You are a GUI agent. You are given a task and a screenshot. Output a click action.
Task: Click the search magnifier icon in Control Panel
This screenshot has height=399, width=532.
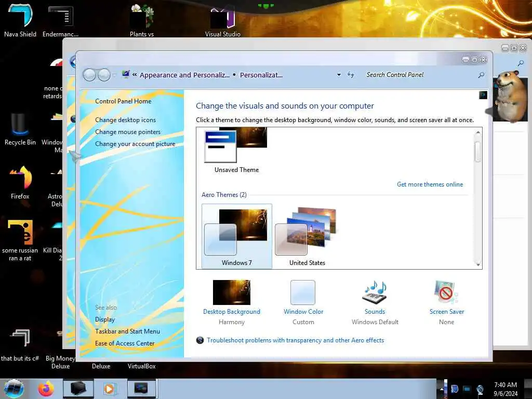coord(481,75)
